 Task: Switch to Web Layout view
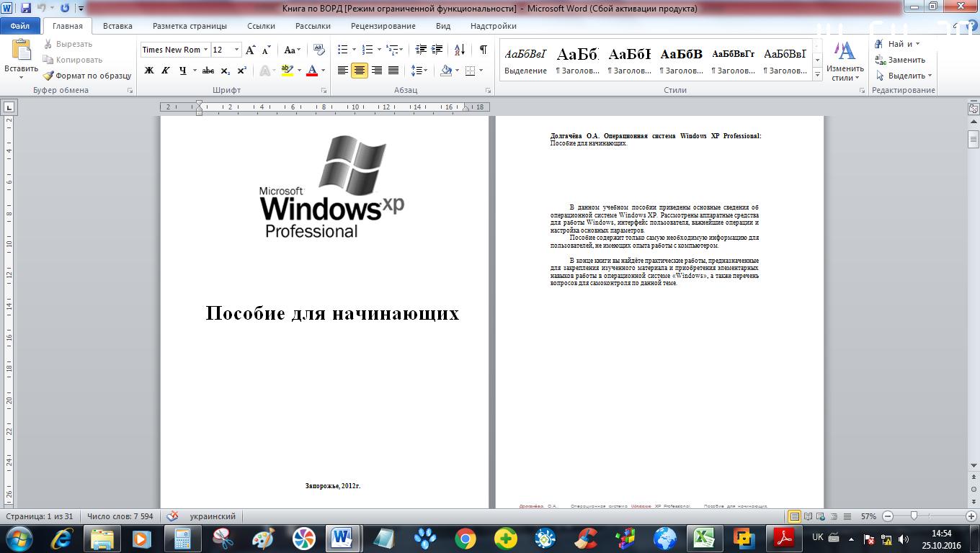(821, 516)
